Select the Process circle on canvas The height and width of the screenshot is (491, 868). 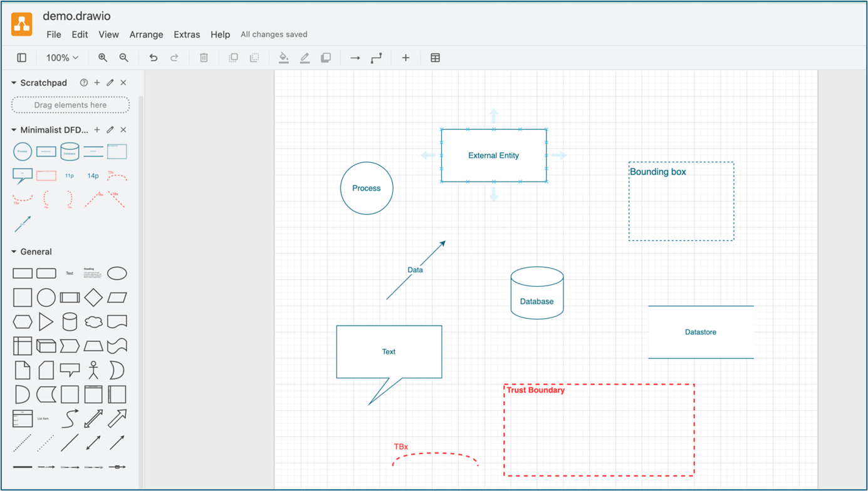tap(367, 188)
